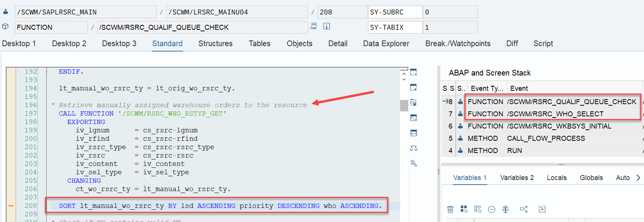
Task: Click the stack icon in RSRC_WHO_SELECT row
Action: (461, 114)
